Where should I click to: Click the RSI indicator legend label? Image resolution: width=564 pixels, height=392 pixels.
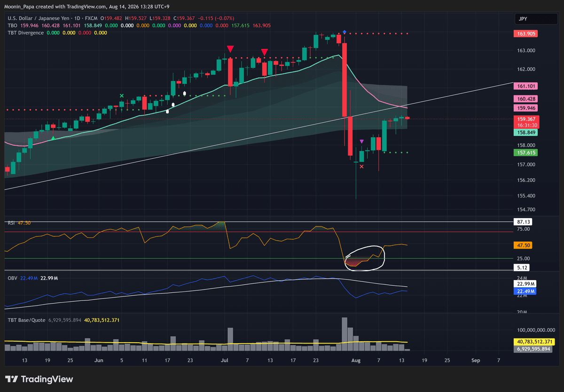[x=12, y=223]
